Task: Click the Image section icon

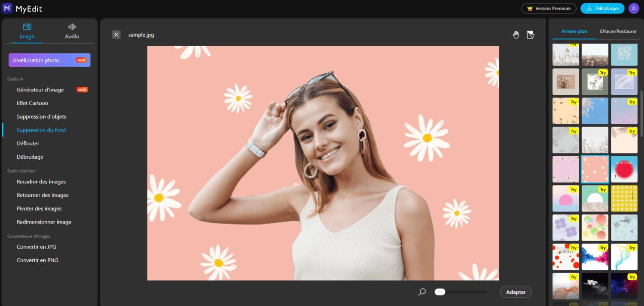Action: click(27, 27)
